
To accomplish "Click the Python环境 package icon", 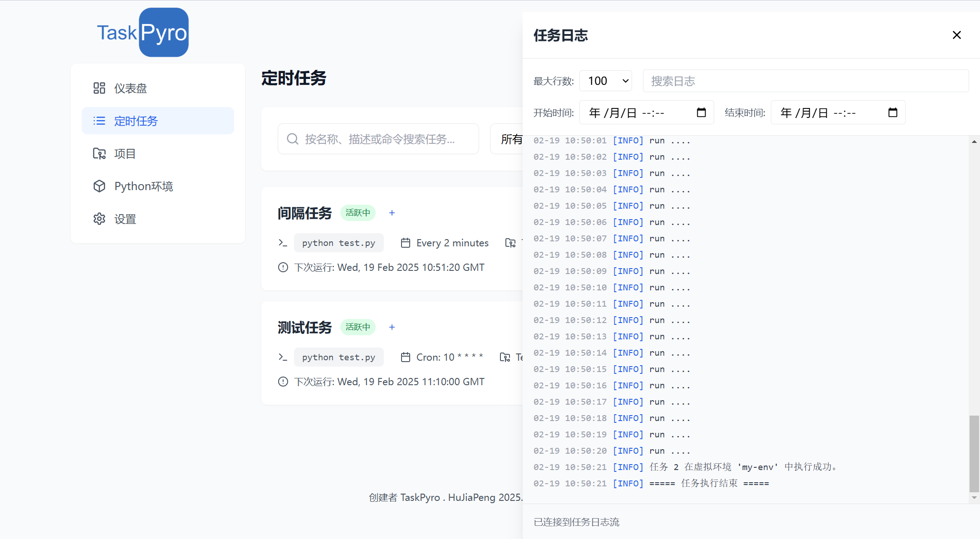I will tap(99, 186).
